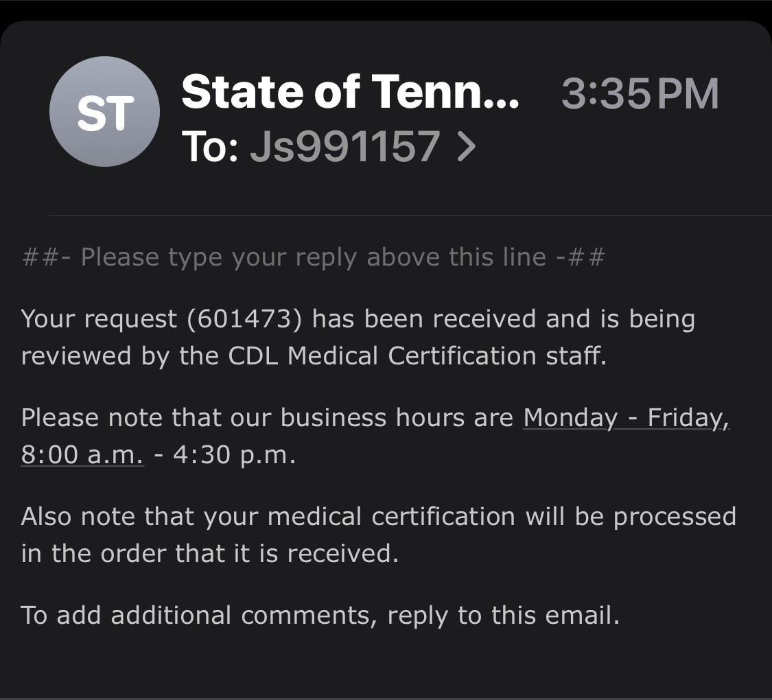Select request number 601473
Image resolution: width=772 pixels, height=700 pixels.
[244, 319]
